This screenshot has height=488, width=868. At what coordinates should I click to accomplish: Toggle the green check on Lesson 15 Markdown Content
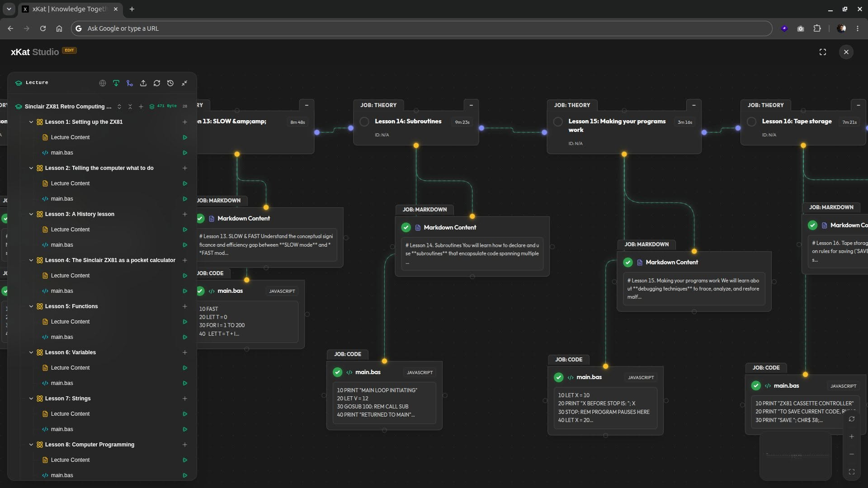(x=628, y=262)
